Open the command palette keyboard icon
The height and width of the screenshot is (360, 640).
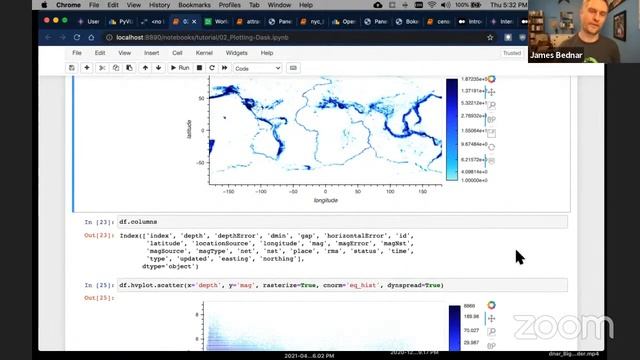click(293, 68)
